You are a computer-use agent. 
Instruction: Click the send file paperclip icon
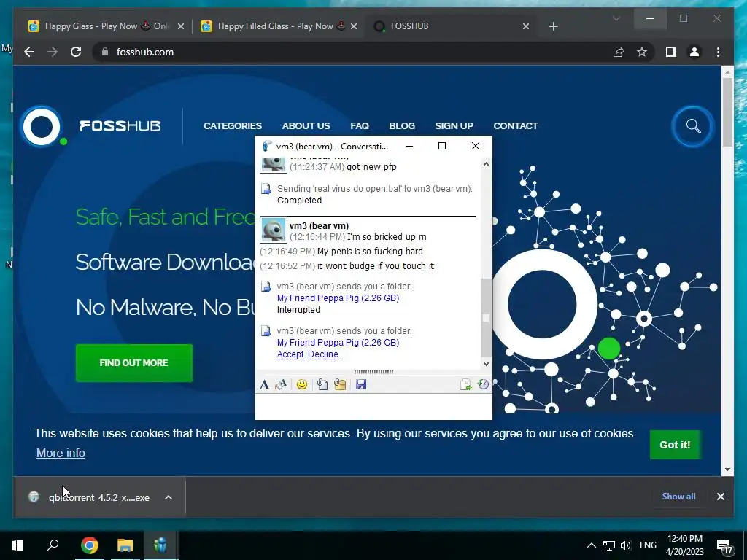322,385
